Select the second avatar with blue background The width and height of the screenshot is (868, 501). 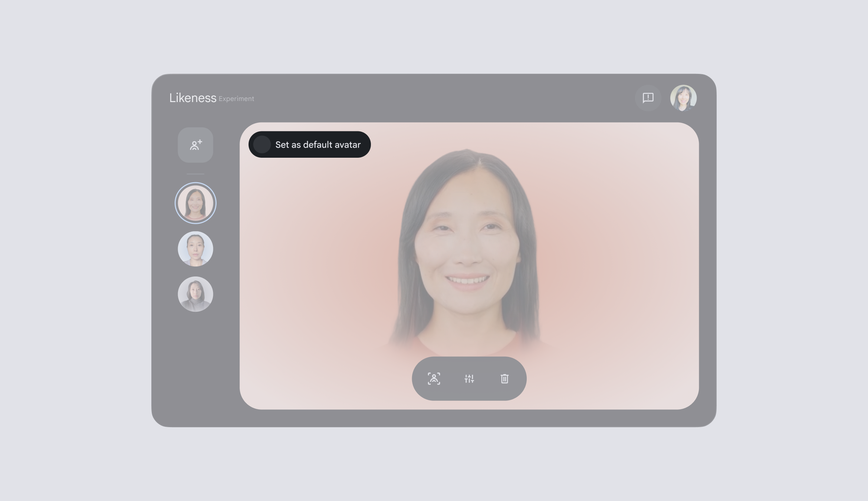tap(195, 249)
